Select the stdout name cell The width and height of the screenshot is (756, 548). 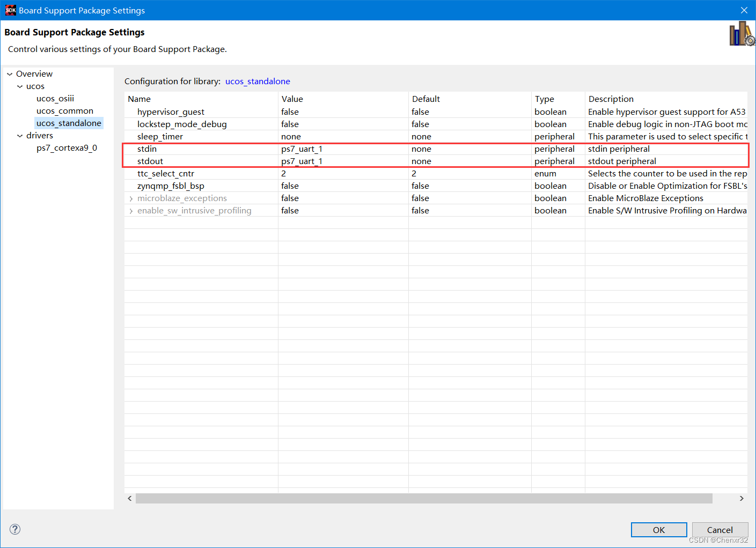pos(201,161)
